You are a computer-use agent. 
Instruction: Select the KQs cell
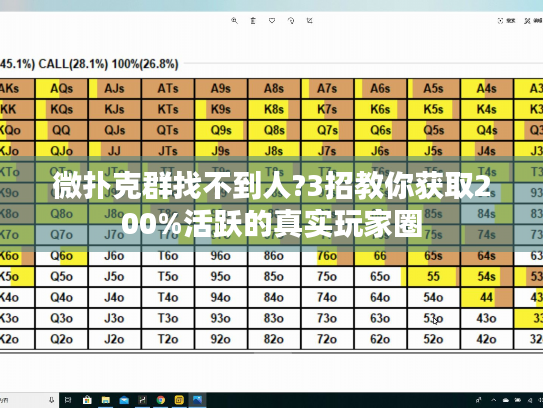[x=62, y=109]
